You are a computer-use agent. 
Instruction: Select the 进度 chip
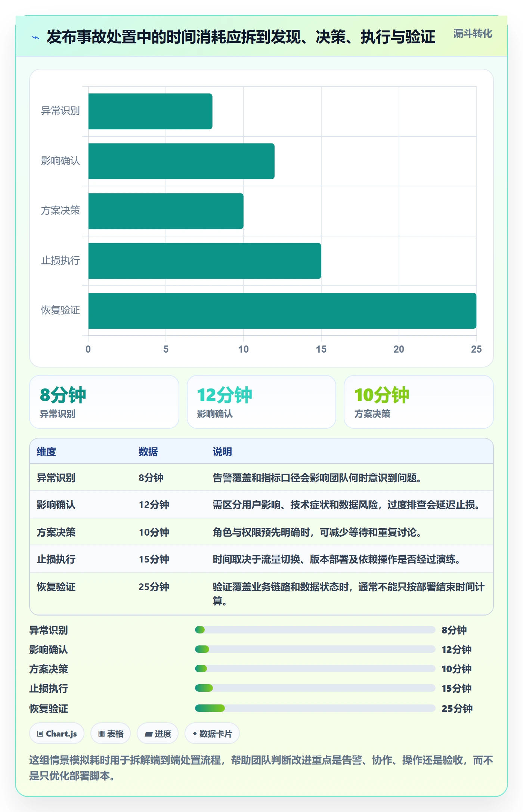[158, 734]
